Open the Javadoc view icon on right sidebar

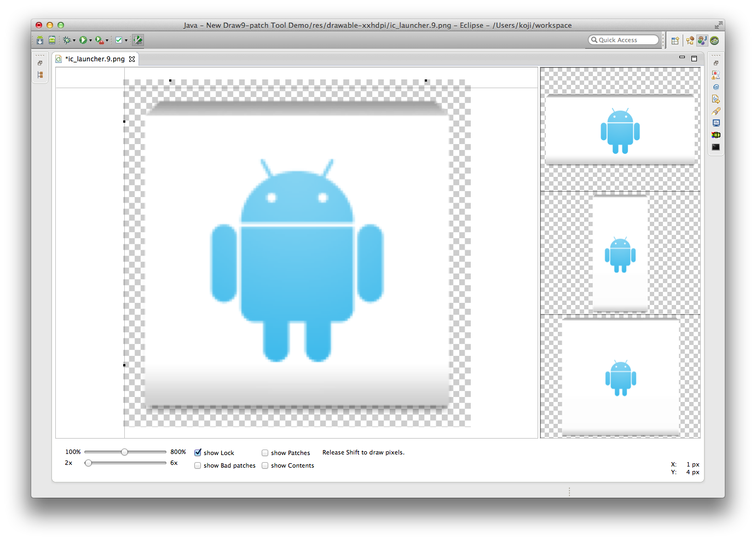coord(715,87)
